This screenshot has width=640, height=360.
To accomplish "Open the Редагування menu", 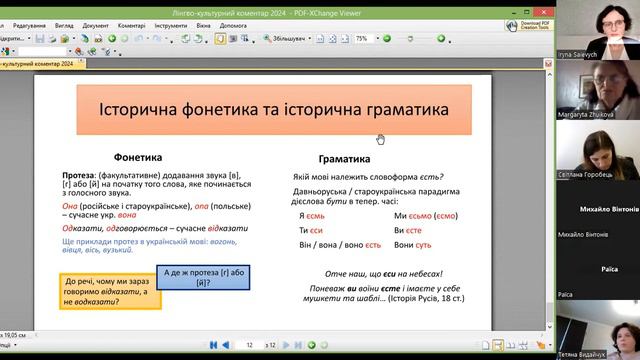I will coord(29,26).
